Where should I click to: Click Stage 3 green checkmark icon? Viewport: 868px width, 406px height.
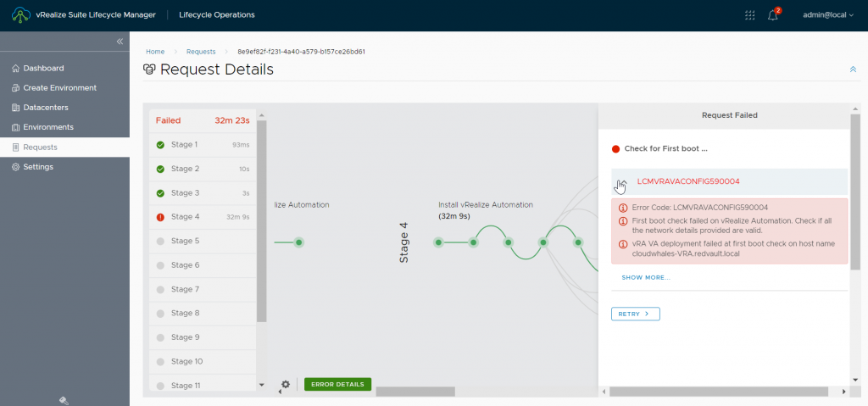point(160,193)
